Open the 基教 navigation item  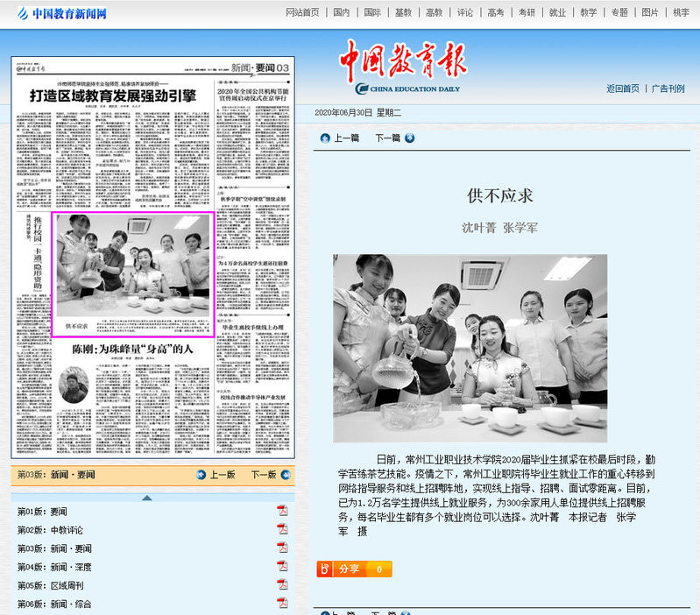pyautogui.click(x=403, y=12)
